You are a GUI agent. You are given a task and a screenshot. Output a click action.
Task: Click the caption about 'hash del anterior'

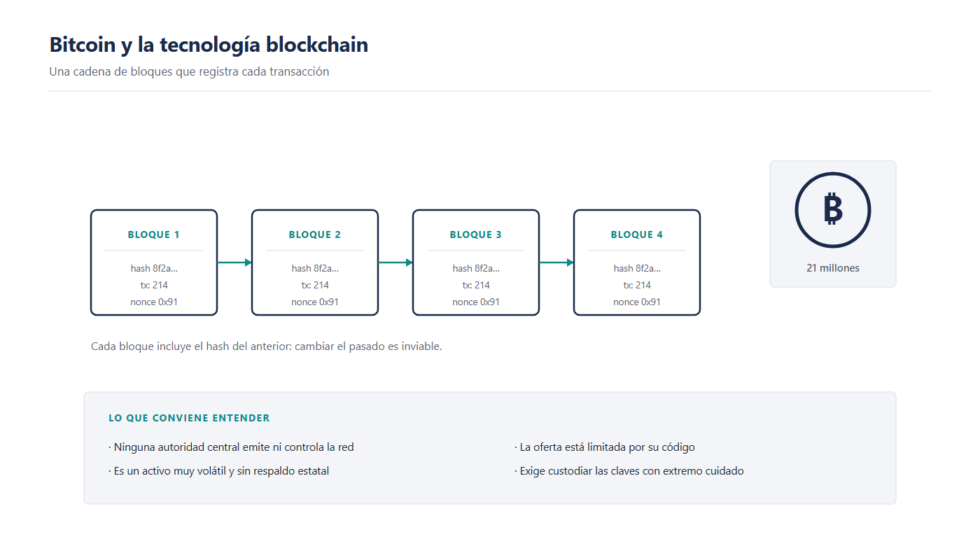[x=267, y=346]
